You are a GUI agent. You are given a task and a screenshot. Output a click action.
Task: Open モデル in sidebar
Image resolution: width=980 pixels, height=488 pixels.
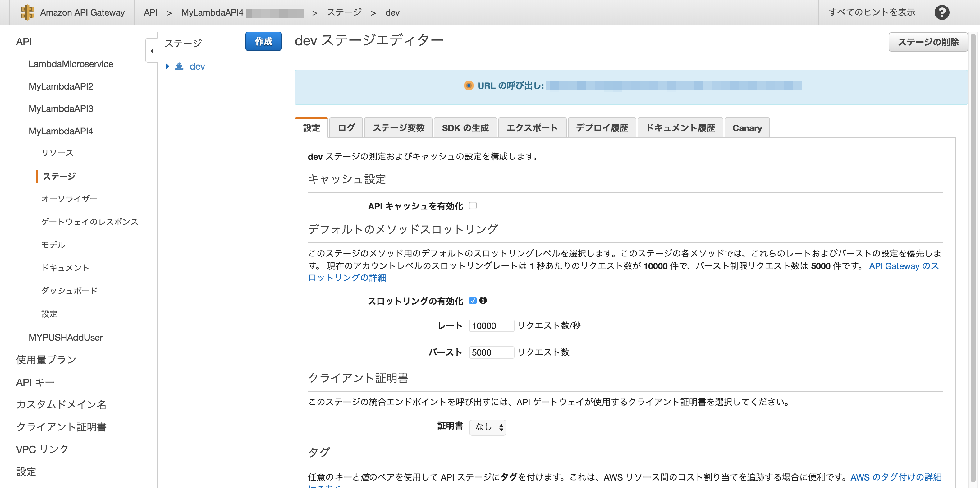[x=53, y=245]
